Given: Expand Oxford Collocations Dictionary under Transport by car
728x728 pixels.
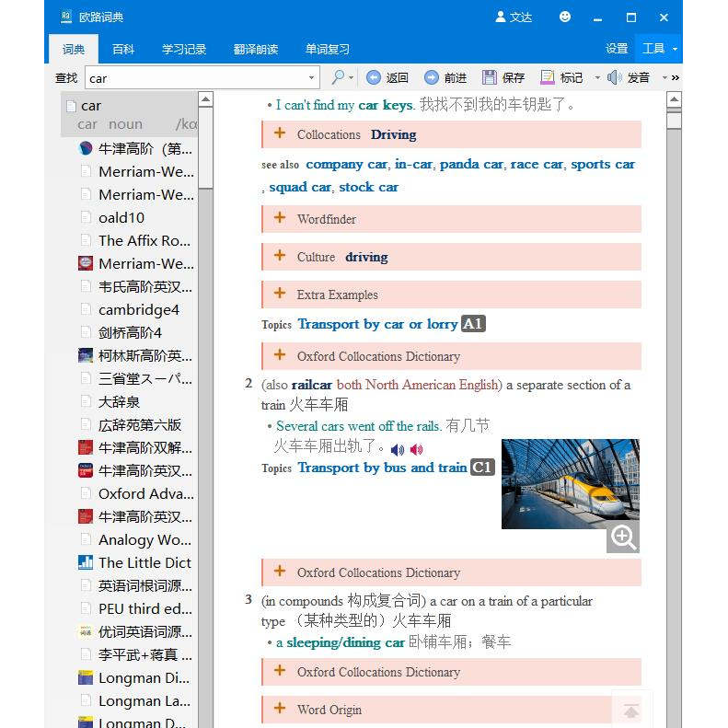Looking at the screenshot, I should point(452,356).
